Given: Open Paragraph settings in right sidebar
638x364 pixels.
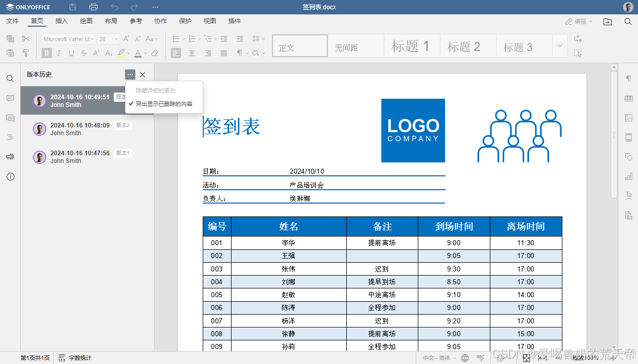Looking at the screenshot, I should pyautogui.click(x=628, y=79).
